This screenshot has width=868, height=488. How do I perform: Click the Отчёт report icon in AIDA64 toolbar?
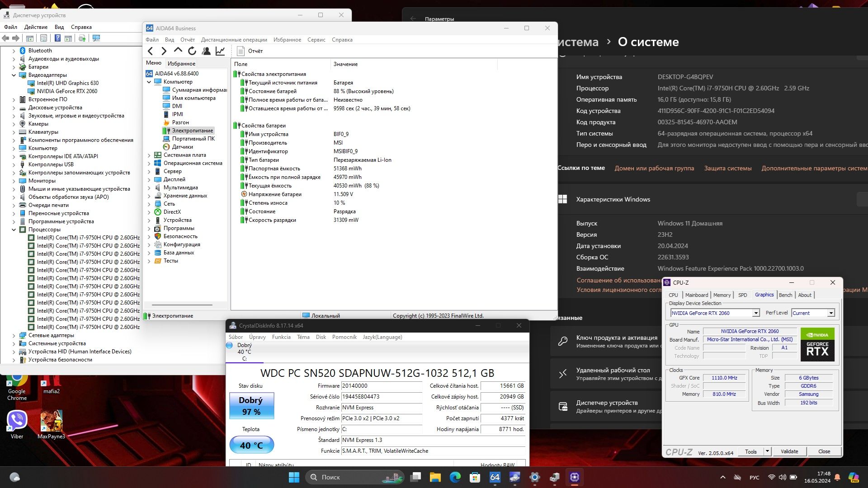tap(241, 51)
